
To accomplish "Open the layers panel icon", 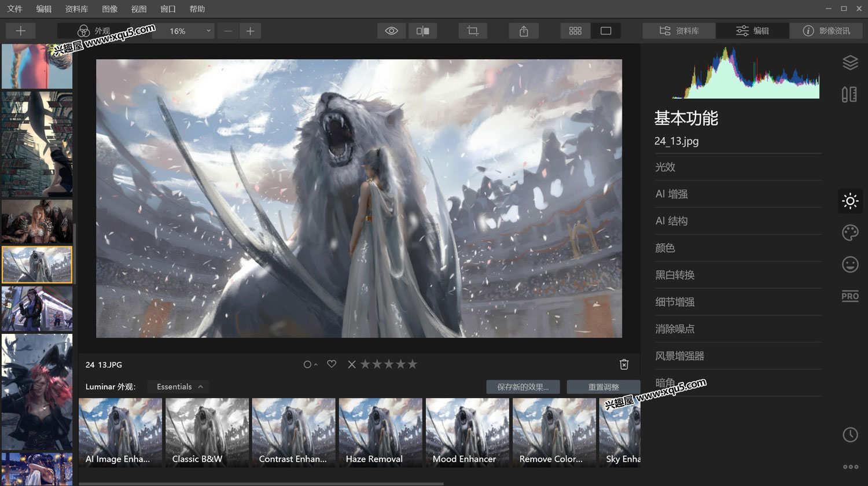I will [850, 62].
